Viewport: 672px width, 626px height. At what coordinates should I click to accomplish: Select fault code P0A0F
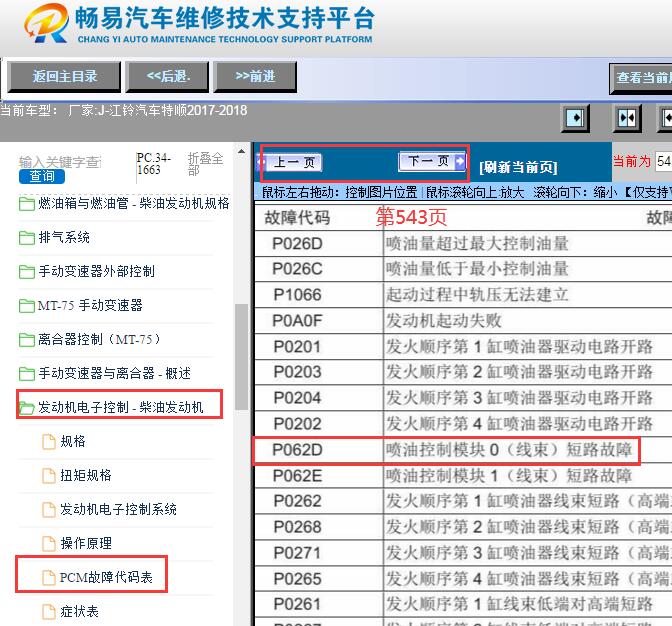[x=297, y=320]
